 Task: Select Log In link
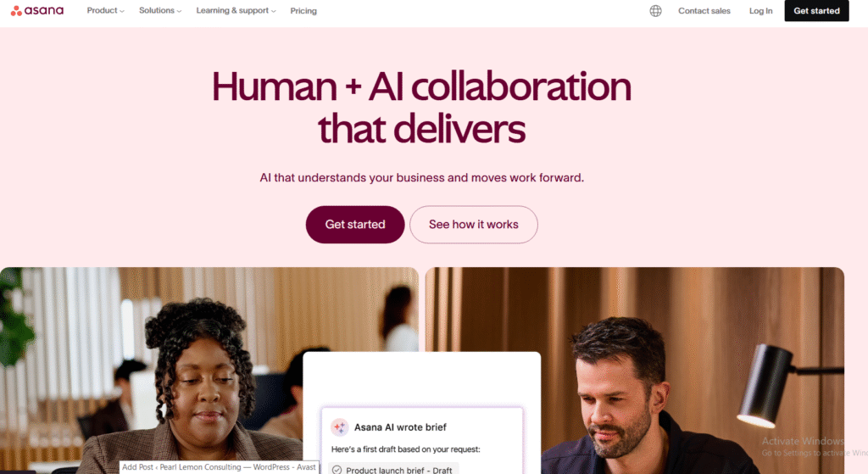760,10
